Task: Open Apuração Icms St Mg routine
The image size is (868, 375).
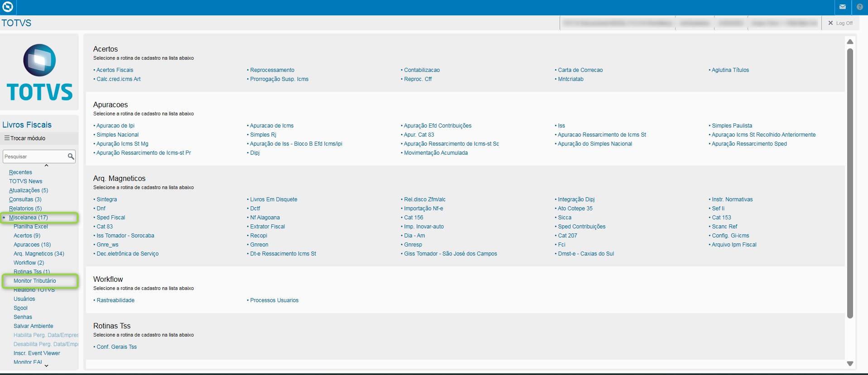Action: [122, 144]
